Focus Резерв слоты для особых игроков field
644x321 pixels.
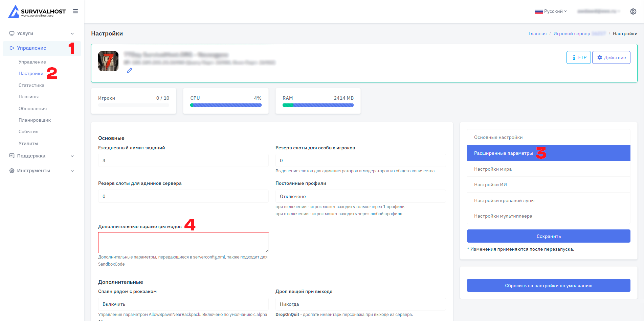pyautogui.click(x=360, y=160)
